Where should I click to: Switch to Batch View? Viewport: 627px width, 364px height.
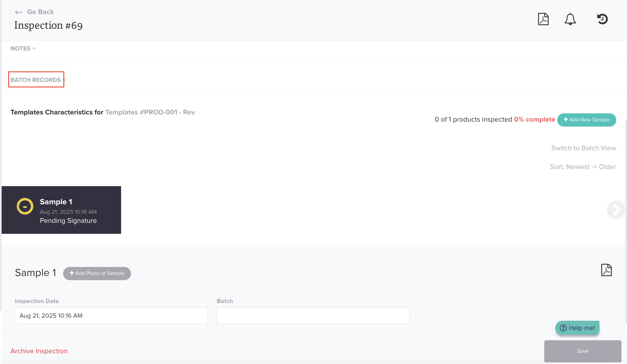pos(583,148)
